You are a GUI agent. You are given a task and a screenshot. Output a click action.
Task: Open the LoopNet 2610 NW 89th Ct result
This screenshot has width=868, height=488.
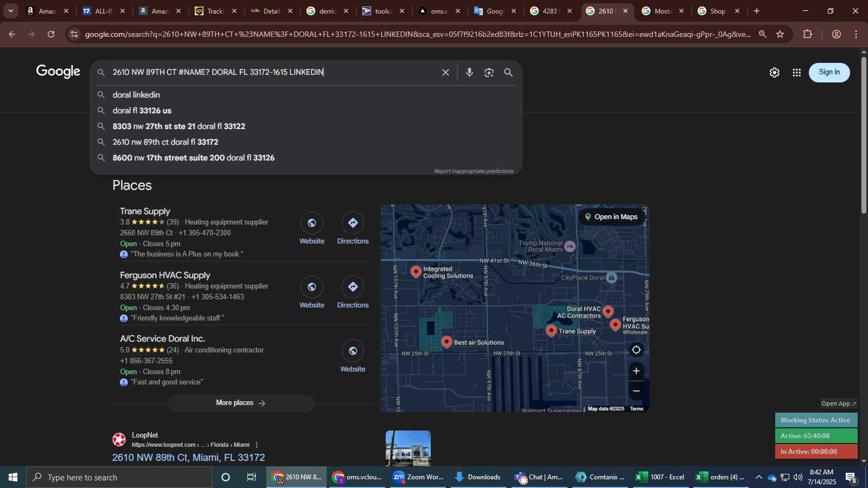pos(188,458)
